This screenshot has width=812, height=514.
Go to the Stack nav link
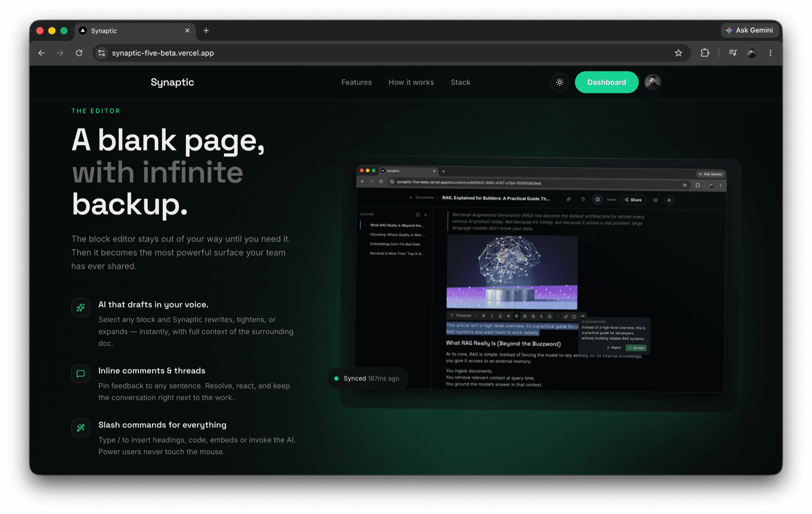460,82
